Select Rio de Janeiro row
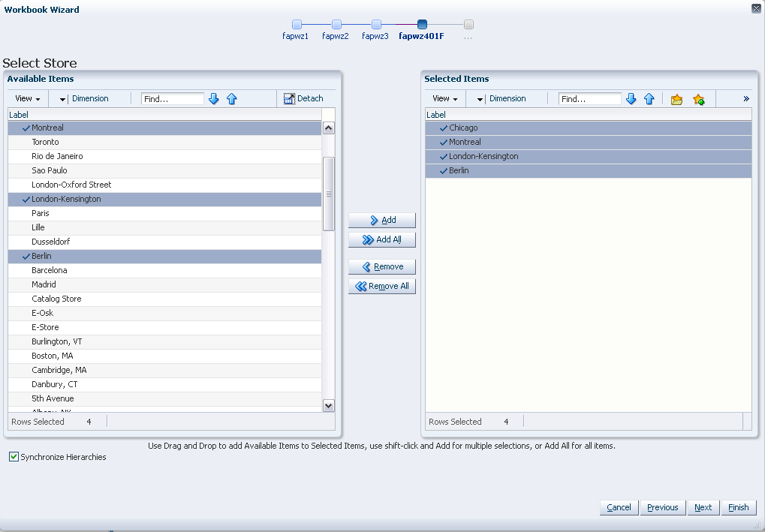Screen dimensions: 765x532 click(x=165, y=156)
